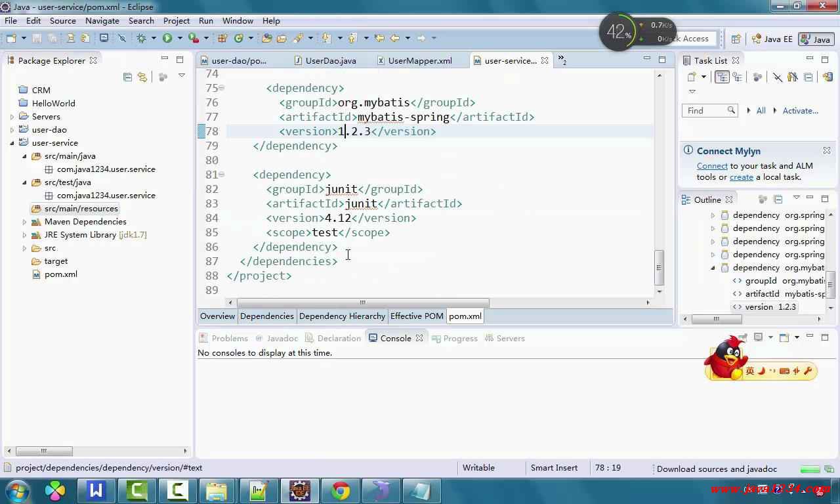Click the Activate... task link
The image size is (840, 504).
(800, 111)
